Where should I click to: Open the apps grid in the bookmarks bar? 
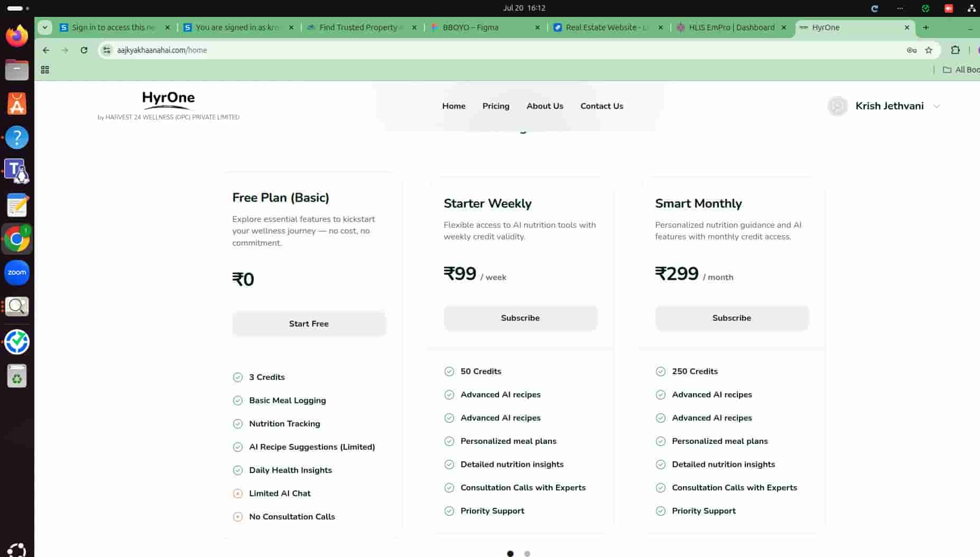(45, 70)
